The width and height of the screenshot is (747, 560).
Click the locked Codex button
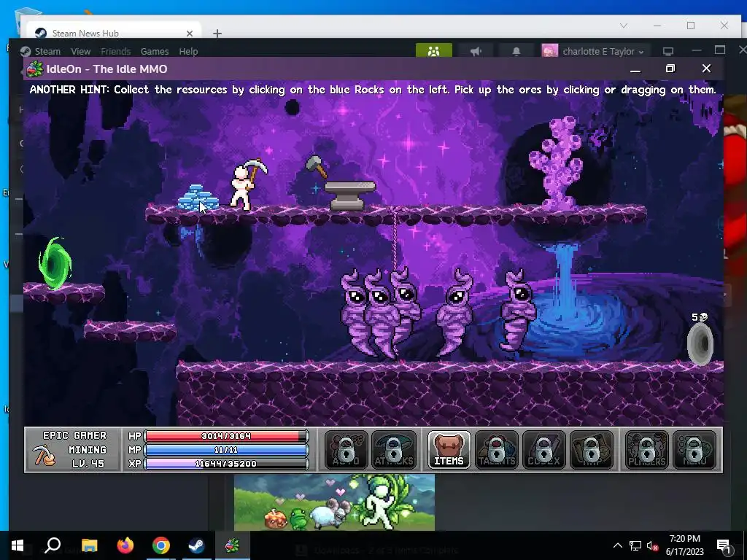pyautogui.click(x=543, y=450)
